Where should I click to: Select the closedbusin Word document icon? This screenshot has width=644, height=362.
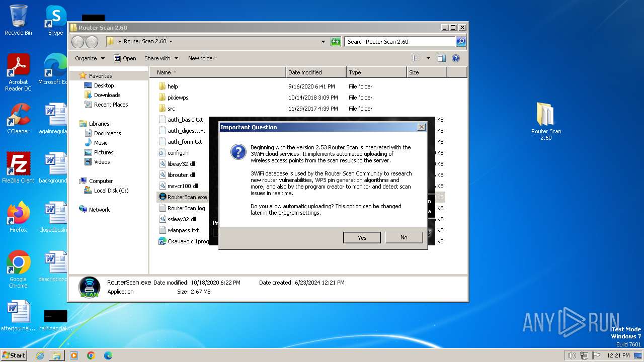pyautogui.click(x=53, y=217)
